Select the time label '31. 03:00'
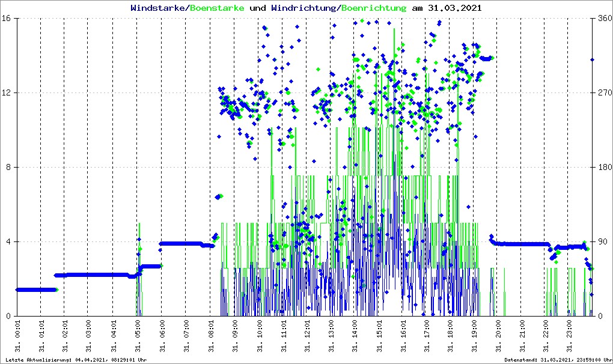Image resolution: width=613 pixels, height=364 pixels. 88,336
